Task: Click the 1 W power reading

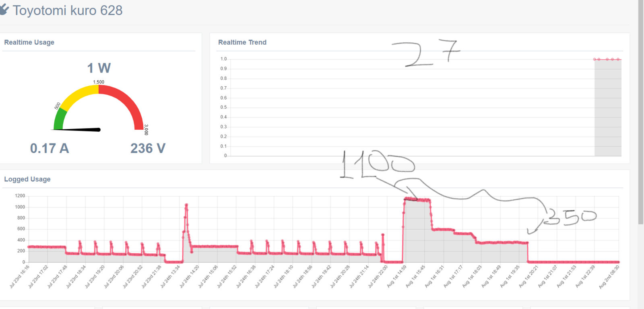Action: point(99,68)
